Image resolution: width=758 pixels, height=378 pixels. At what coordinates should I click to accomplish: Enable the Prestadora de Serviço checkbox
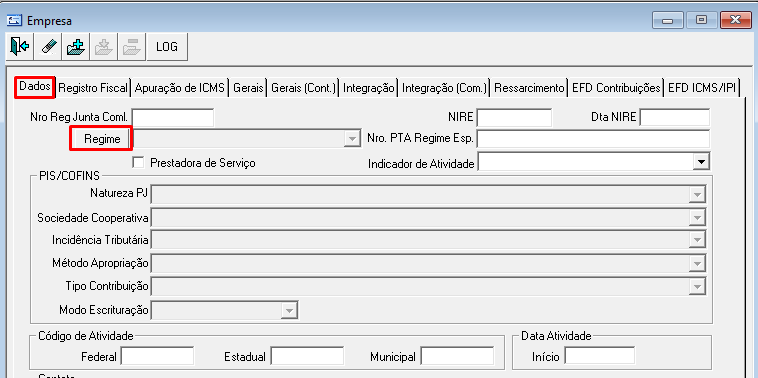pyautogui.click(x=138, y=163)
